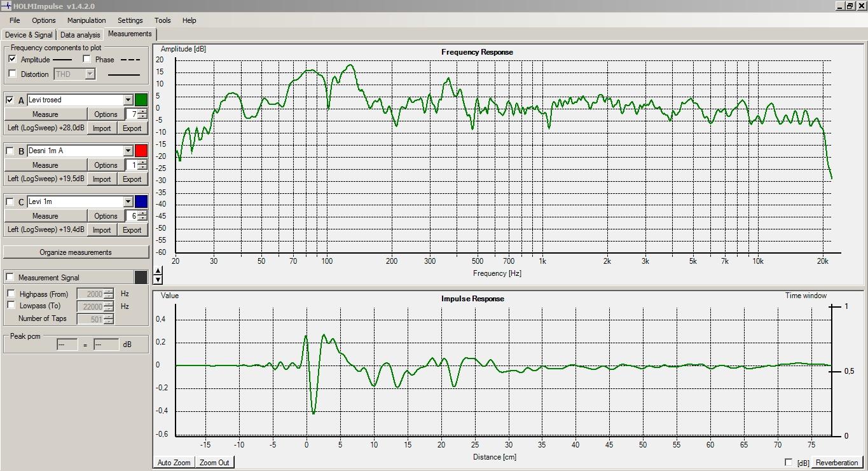Click Measure button for slot B
Screen dimensions: 868x471
coord(45,165)
